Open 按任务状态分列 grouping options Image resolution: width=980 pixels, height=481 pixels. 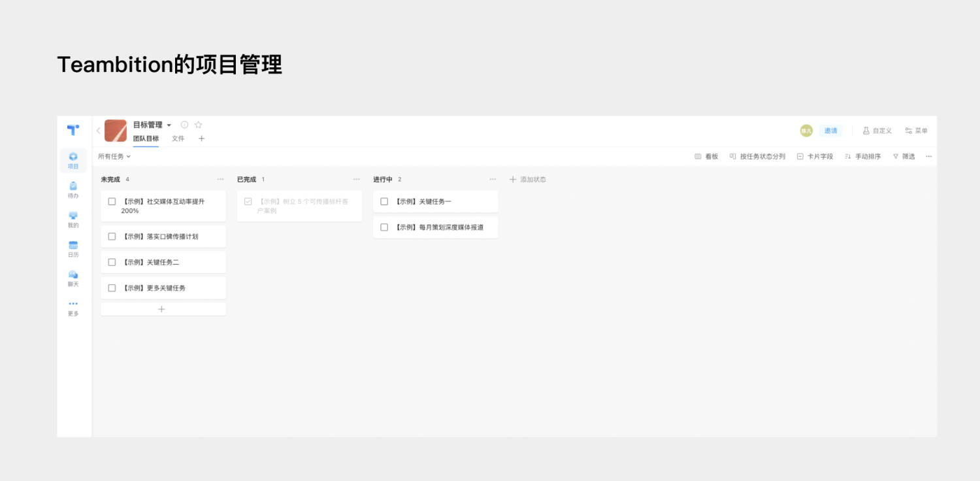click(x=757, y=156)
